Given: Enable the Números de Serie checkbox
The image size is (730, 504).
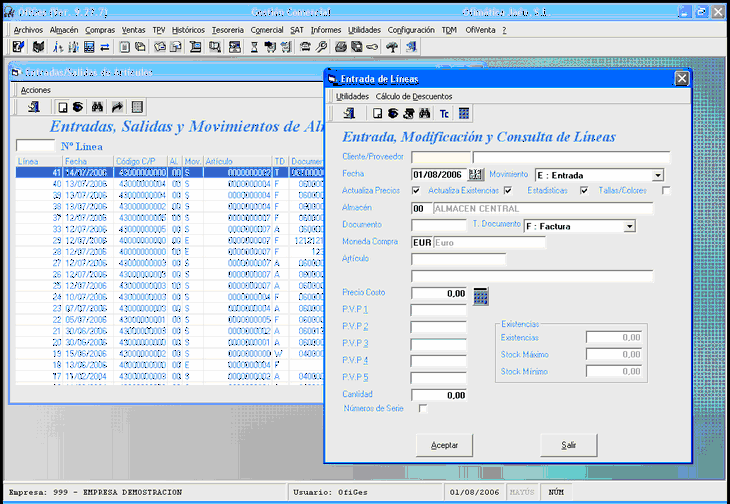Looking at the screenshot, I should tap(423, 409).
